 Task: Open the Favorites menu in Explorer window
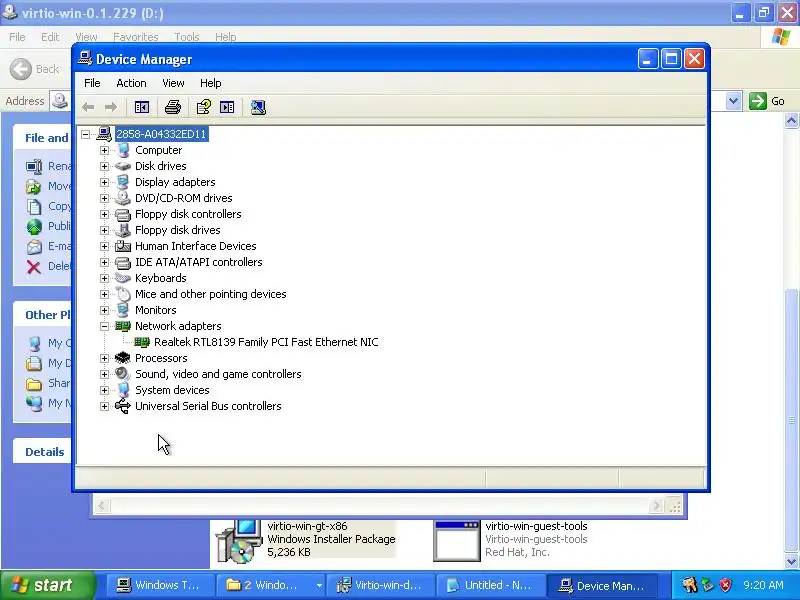click(136, 37)
